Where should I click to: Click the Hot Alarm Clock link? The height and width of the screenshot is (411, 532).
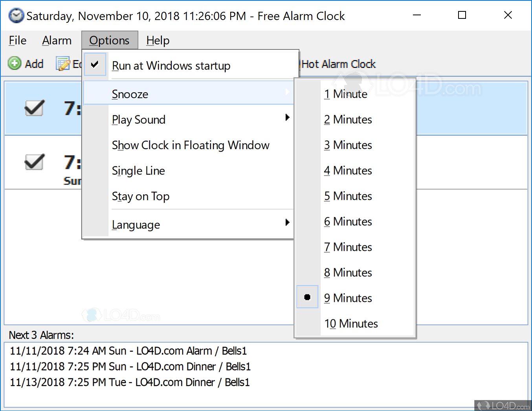coord(338,64)
